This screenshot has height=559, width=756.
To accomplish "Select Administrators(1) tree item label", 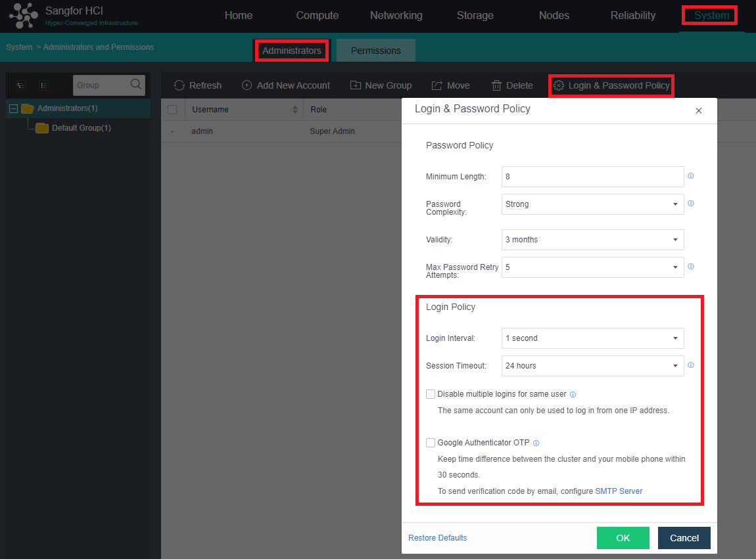I will [x=68, y=108].
